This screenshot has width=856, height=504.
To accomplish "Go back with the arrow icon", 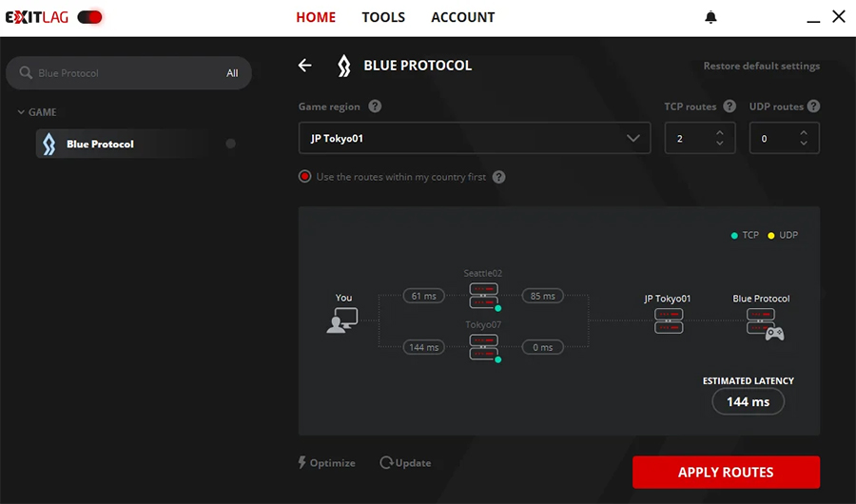I will (x=304, y=66).
